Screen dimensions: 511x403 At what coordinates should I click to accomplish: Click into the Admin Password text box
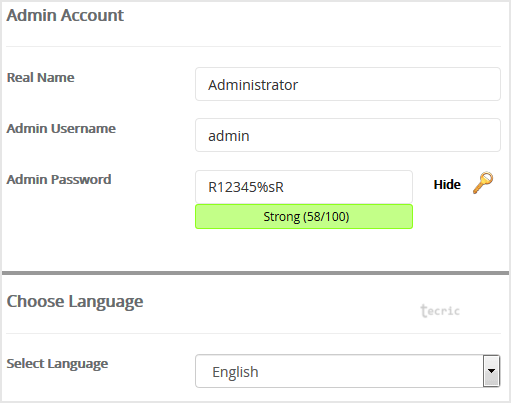point(304,187)
